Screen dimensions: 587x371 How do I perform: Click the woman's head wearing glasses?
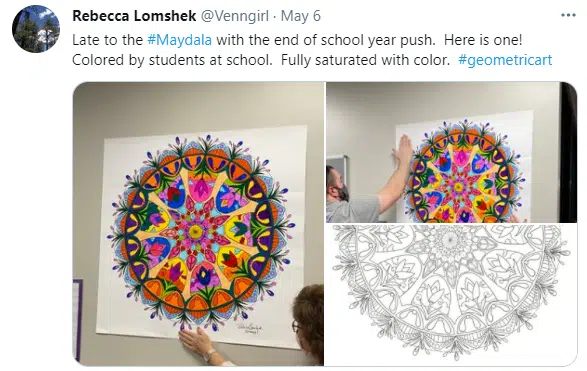308,318
